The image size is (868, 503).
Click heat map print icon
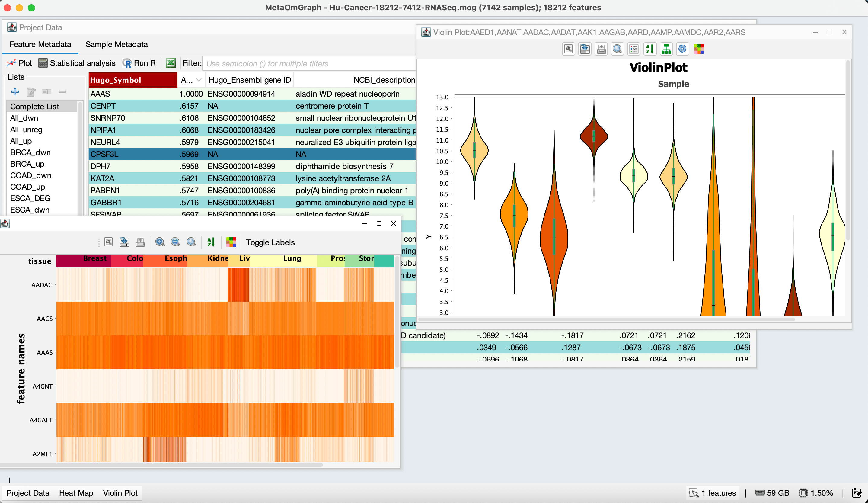tap(140, 242)
